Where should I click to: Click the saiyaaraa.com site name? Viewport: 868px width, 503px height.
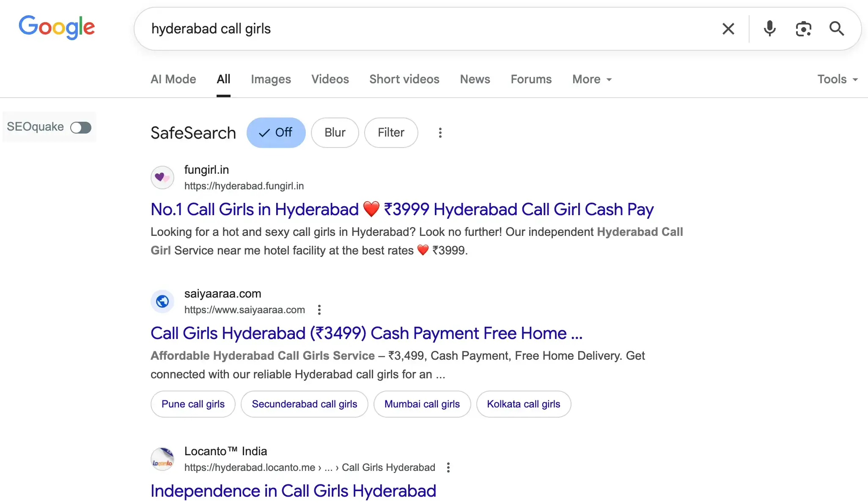pos(222,294)
